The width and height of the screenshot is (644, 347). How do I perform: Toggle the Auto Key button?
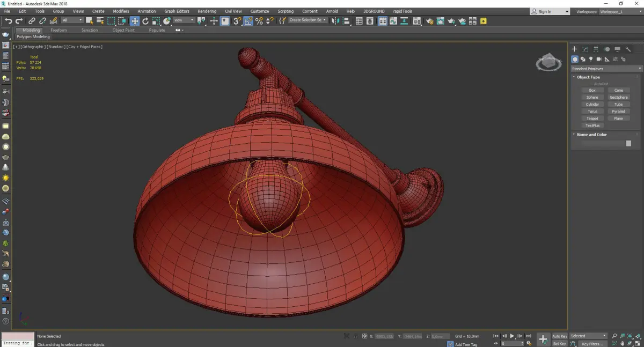(559, 336)
